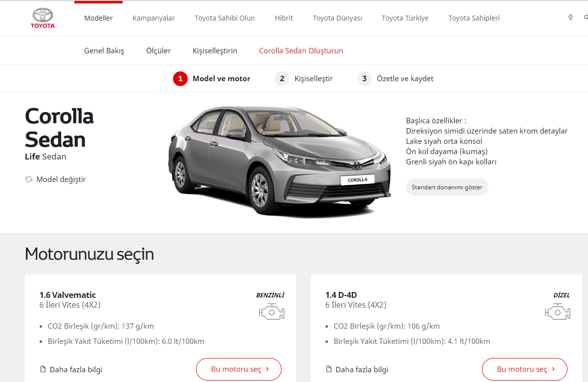Screen dimensions: 588x382
Task: Click the dizel engine icon
Action: (x=557, y=312)
